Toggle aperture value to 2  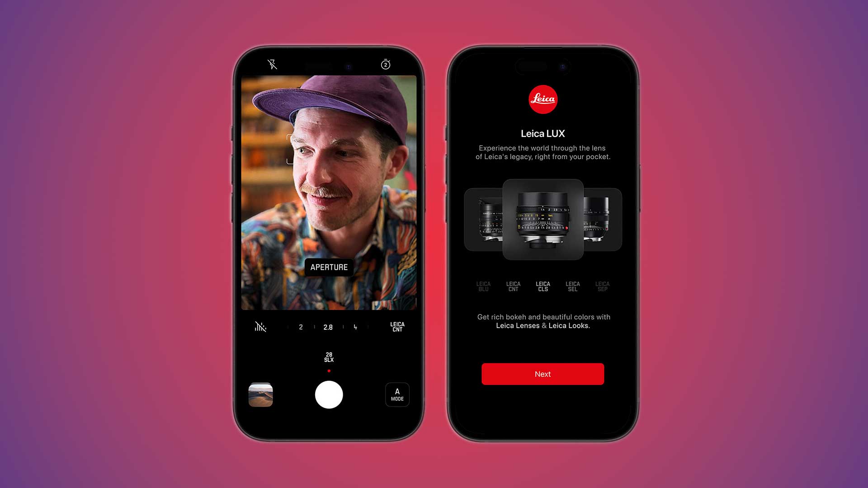(x=301, y=326)
